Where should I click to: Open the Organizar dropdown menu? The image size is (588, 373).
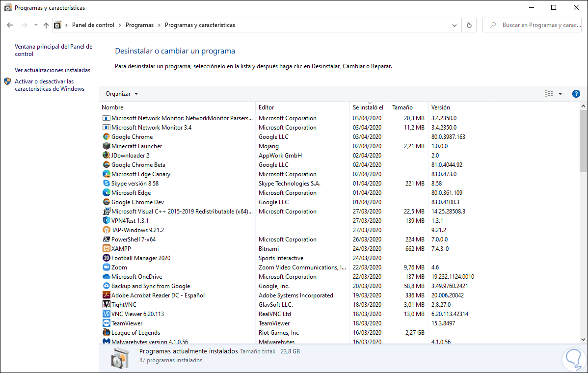(x=122, y=94)
